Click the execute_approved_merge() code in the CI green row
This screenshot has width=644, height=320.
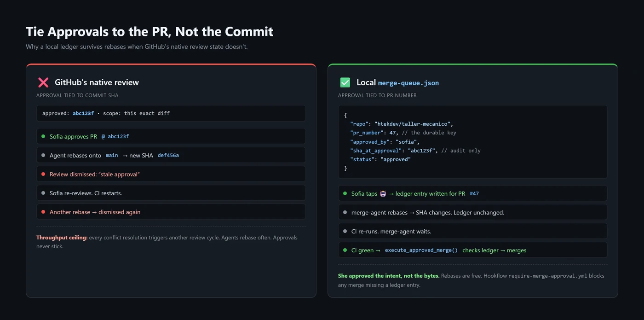coord(421,250)
